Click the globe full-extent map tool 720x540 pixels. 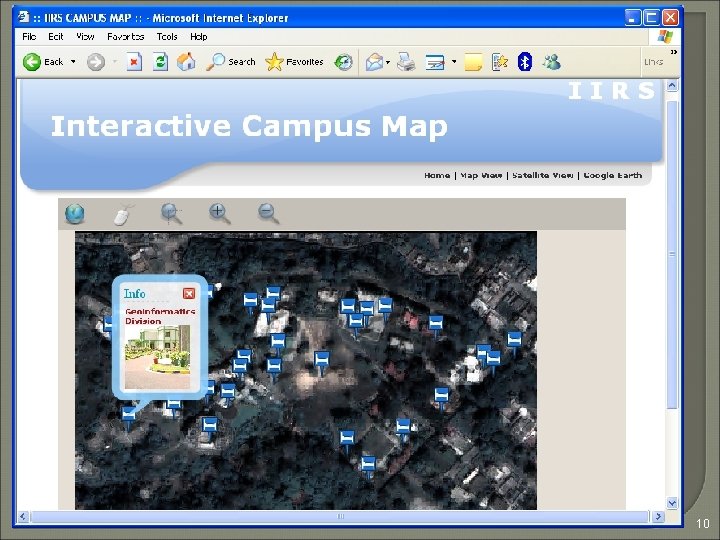pyautogui.click(x=75, y=214)
